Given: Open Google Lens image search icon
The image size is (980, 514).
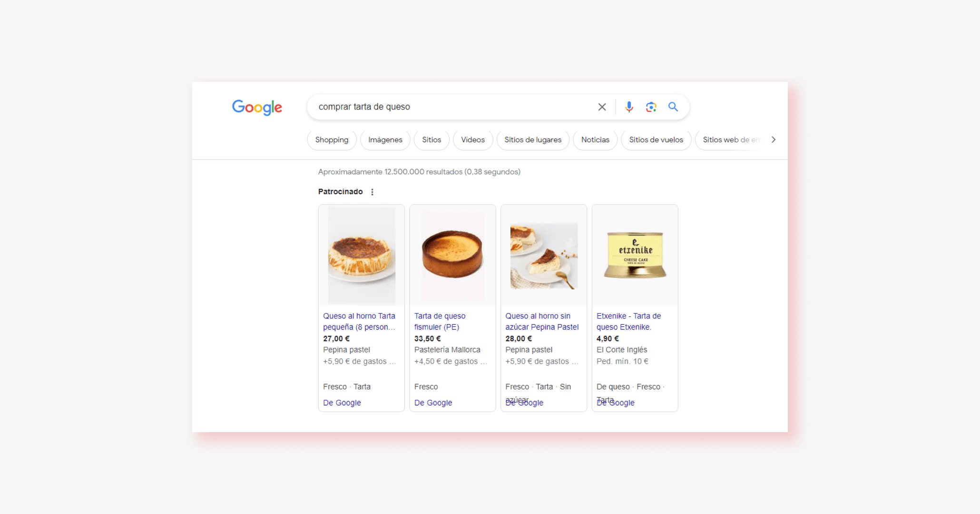Looking at the screenshot, I should coord(651,107).
